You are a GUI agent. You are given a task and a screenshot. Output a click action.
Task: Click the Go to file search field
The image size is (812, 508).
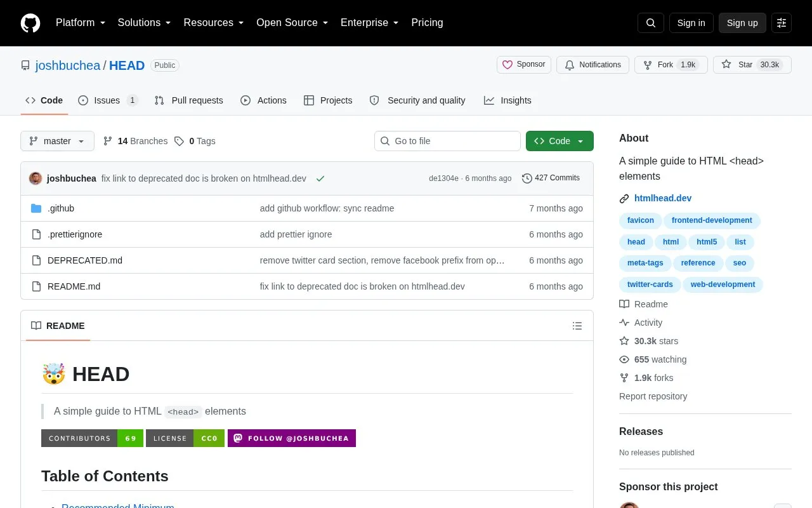coord(447,141)
